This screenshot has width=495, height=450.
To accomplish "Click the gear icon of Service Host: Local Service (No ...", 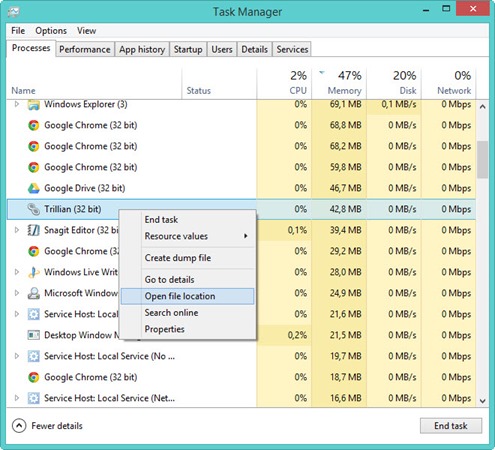I will [33, 356].
